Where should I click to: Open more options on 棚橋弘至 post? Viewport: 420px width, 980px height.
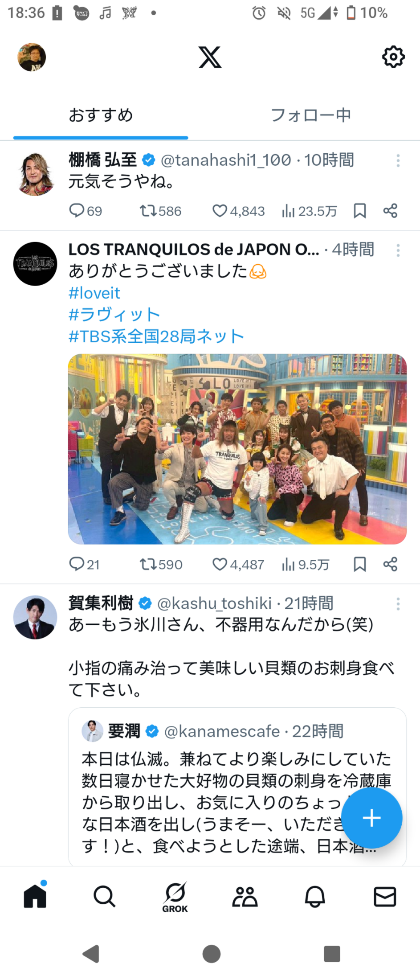click(398, 160)
